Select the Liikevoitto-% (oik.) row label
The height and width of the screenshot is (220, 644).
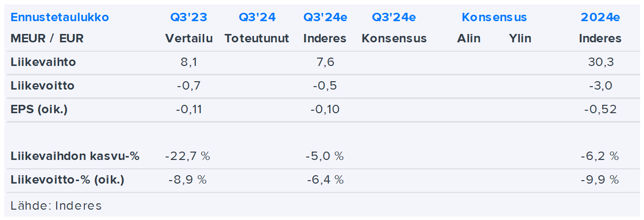click(68, 180)
